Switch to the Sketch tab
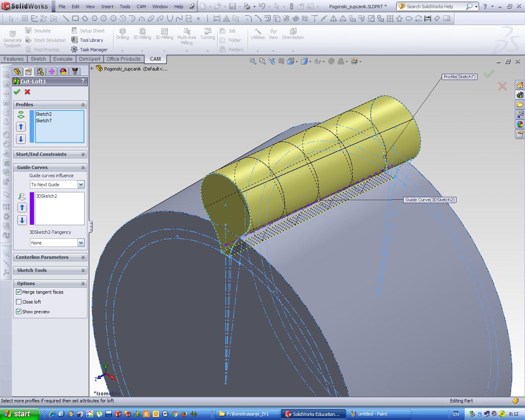Screen dimensions: 525x420 pos(38,59)
